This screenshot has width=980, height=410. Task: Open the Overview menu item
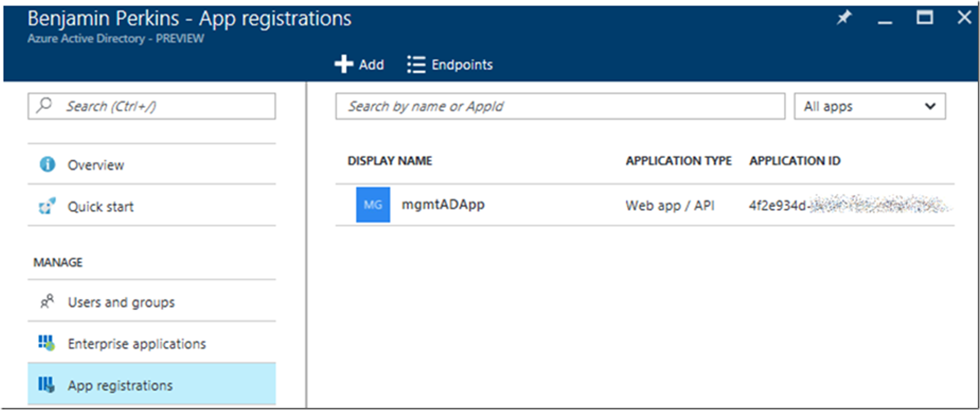tap(96, 165)
